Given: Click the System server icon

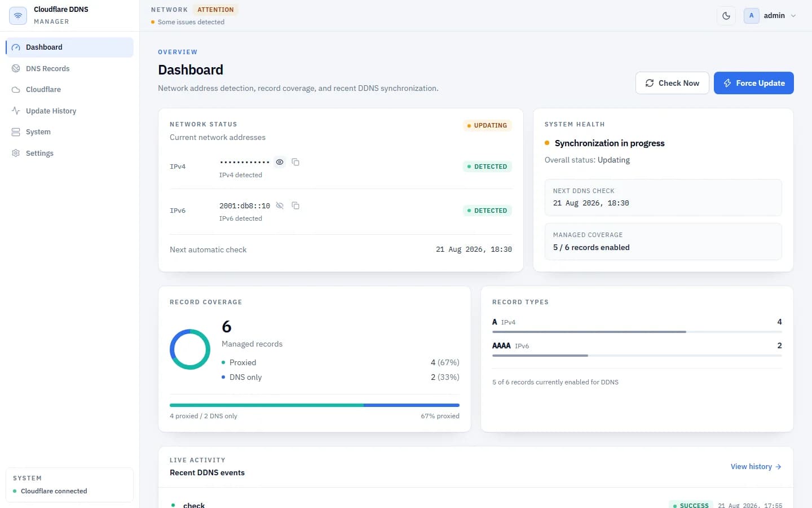Looking at the screenshot, I should coord(16,132).
